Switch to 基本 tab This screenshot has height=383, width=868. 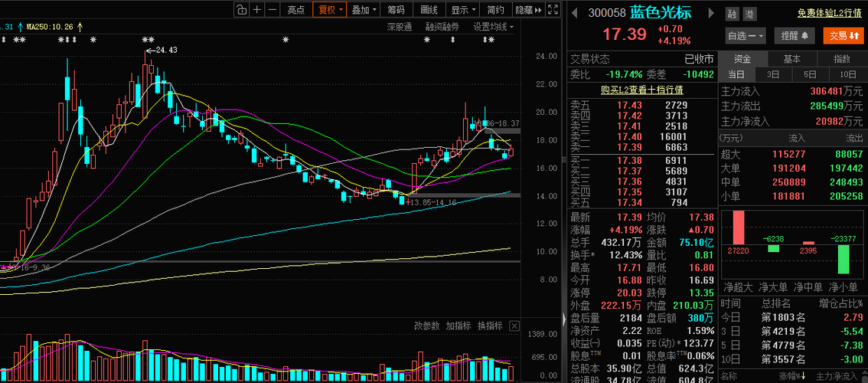[x=792, y=59]
